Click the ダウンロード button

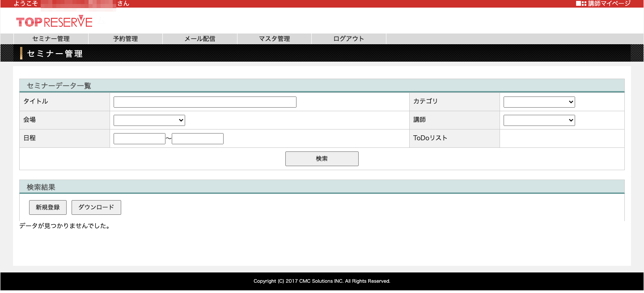96,207
